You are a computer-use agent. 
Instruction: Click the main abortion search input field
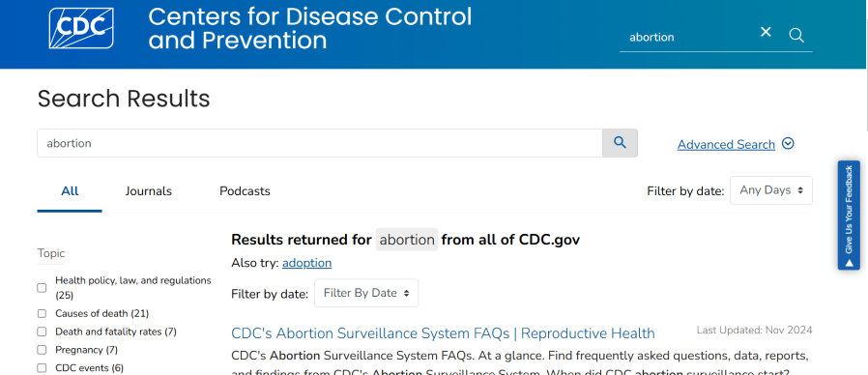[x=319, y=143]
